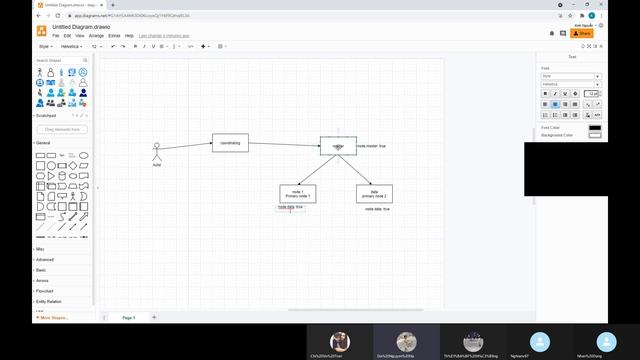The height and width of the screenshot is (360, 640).
Task: Add a new page with plus button
Action: [x=154, y=318]
